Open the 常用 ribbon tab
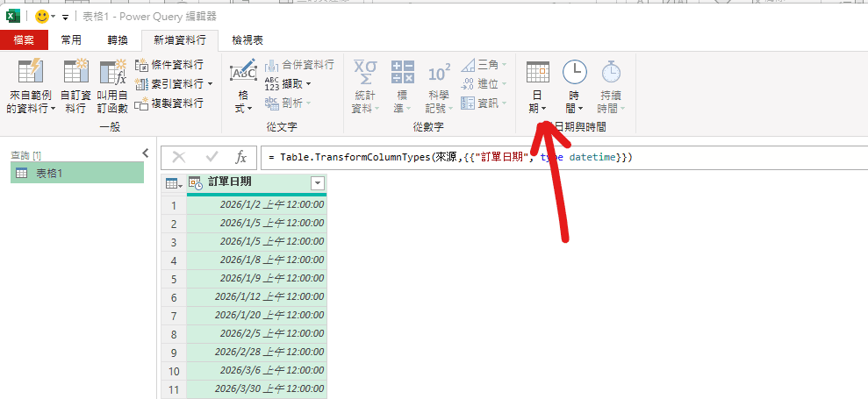868x399 pixels. coord(71,39)
